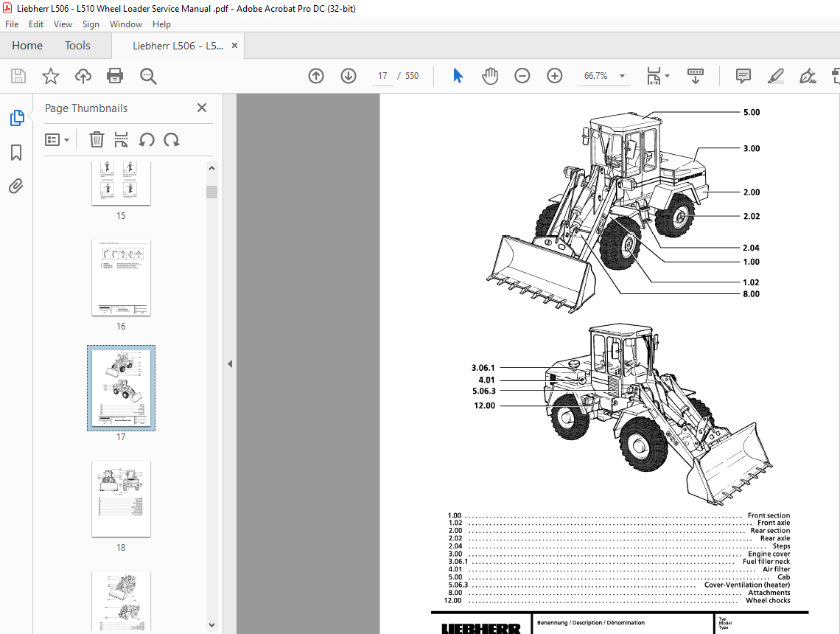Activate the Hand pan tool
Viewport: 840px width, 634px height.
(x=490, y=76)
